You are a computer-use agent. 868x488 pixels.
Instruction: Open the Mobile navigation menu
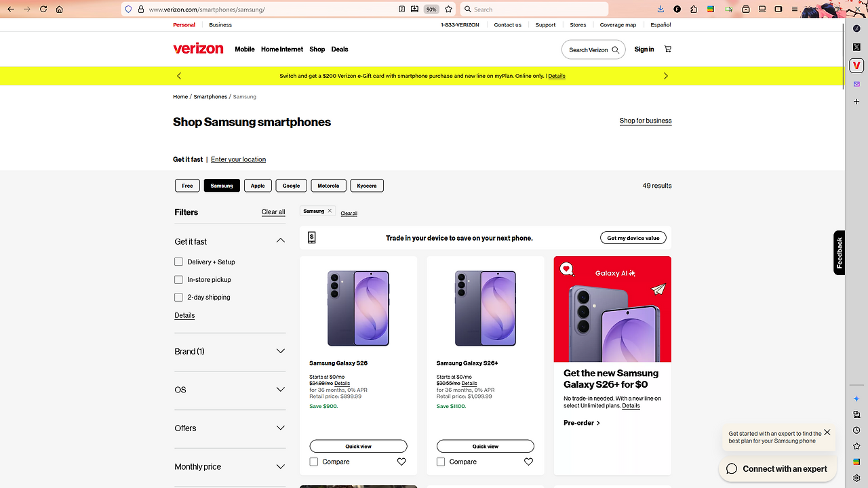245,49
